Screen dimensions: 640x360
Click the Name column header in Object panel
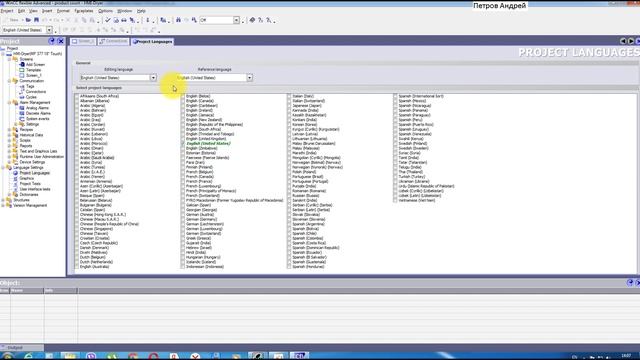27,290
